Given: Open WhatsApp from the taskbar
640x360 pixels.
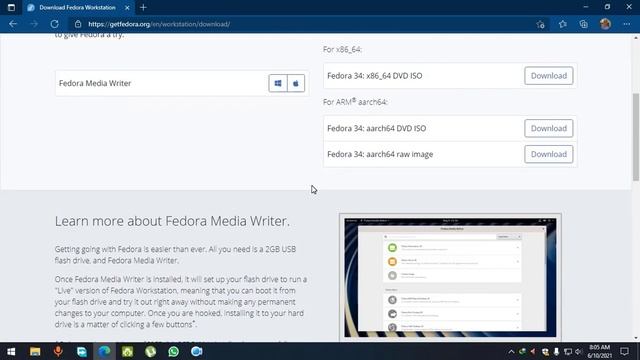Looking at the screenshot, I should pos(173,351).
